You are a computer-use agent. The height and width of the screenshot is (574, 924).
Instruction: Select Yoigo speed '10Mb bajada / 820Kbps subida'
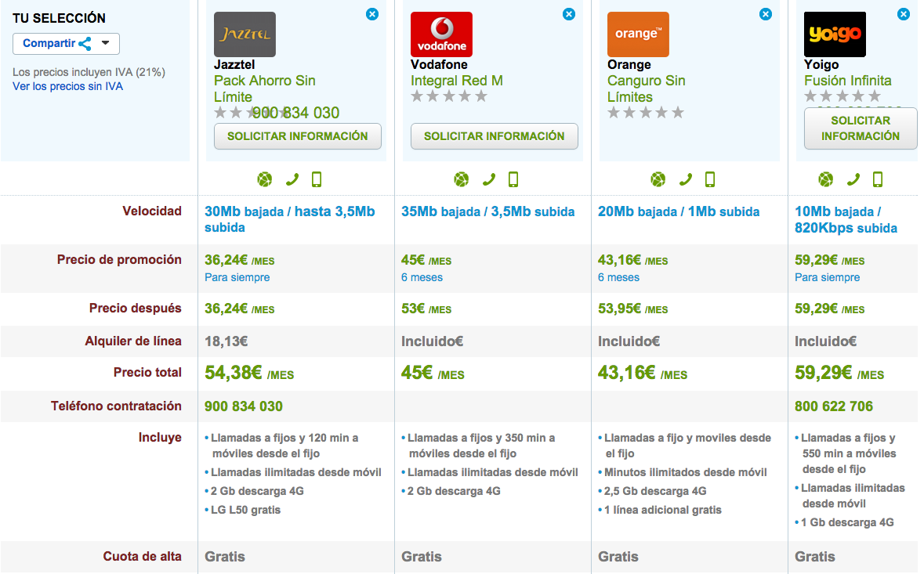point(846,219)
